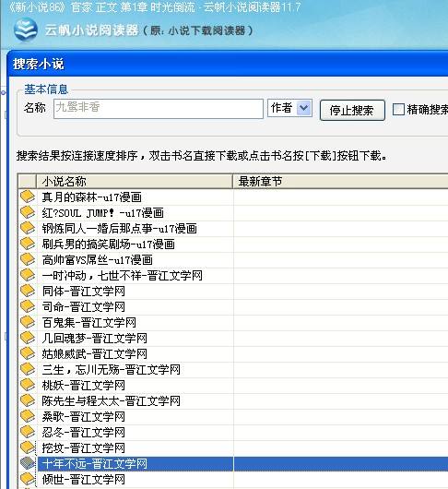Select 挖坟-晋江文学网 result

(84, 448)
